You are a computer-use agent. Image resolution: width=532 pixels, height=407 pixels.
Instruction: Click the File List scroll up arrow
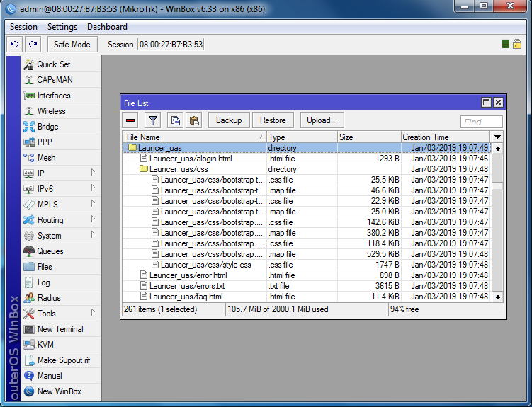coord(498,149)
